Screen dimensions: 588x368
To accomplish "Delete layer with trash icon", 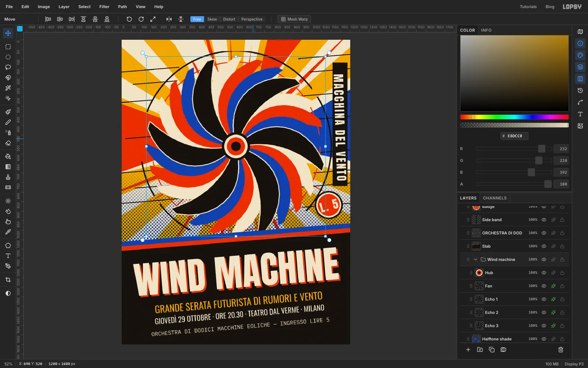I will pyautogui.click(x=561, y=350).
